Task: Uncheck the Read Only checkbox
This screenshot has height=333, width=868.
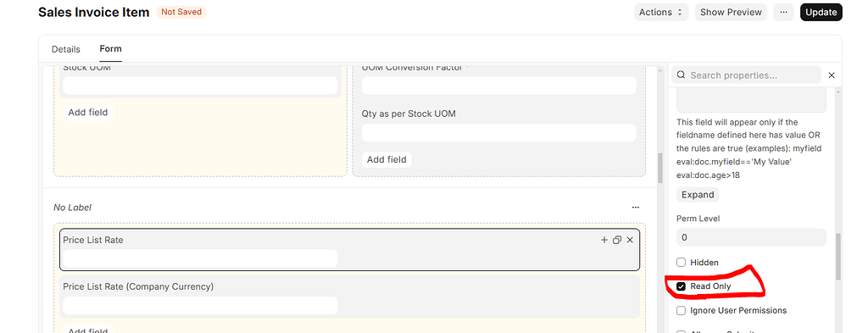Action: click(x=682, y=286)
